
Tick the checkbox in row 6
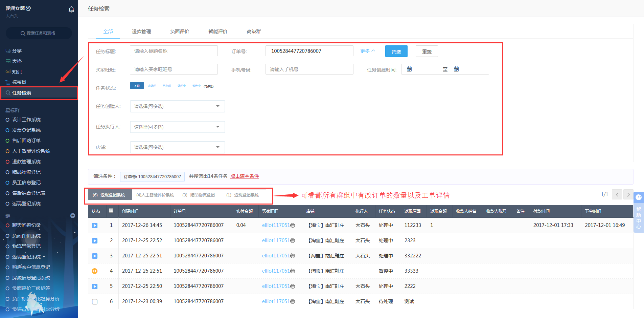click(x=95, y=301)
